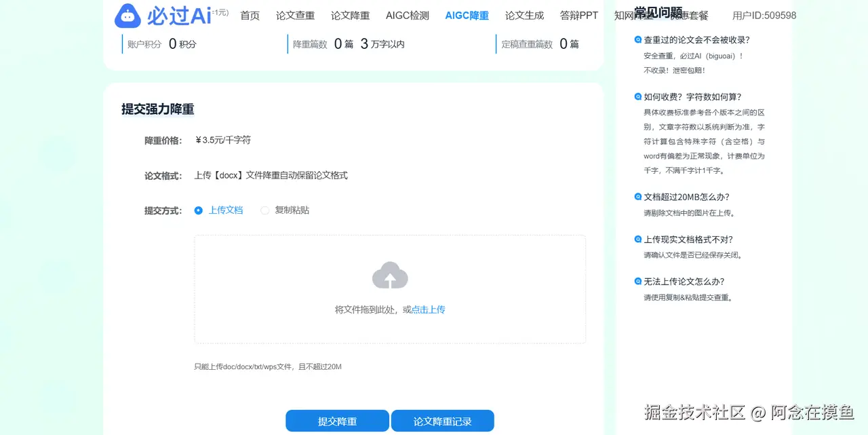868x435 pixels.
Task: Click Q icon beside 文档超过20MB怎么办
Action: coord(638,197)
